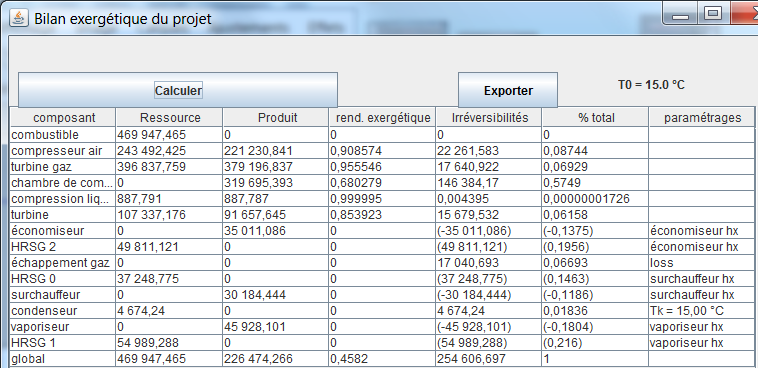
Task: Click the Ressource column header
Action: (170, 118)
